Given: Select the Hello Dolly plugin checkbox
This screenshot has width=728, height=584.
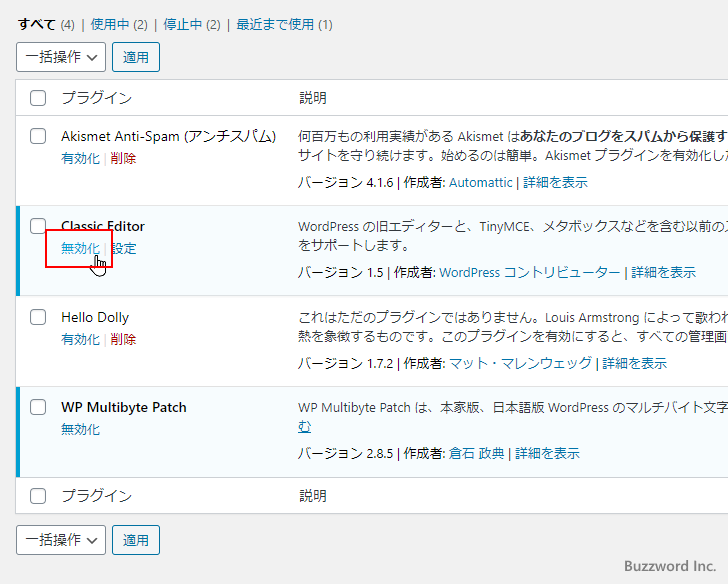Looking at the screenshot, I should click(x=38, y=317).
